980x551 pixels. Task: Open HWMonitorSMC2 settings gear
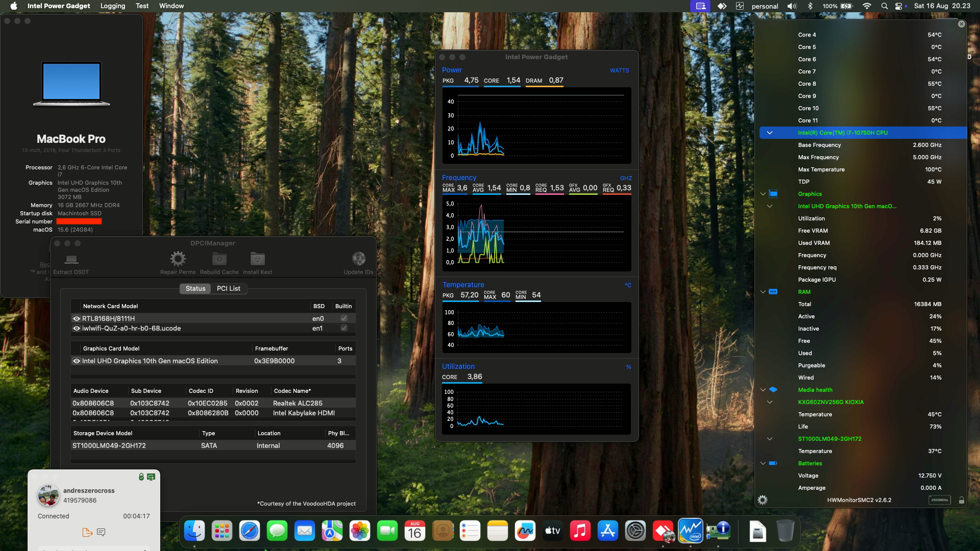coord(763,500)
